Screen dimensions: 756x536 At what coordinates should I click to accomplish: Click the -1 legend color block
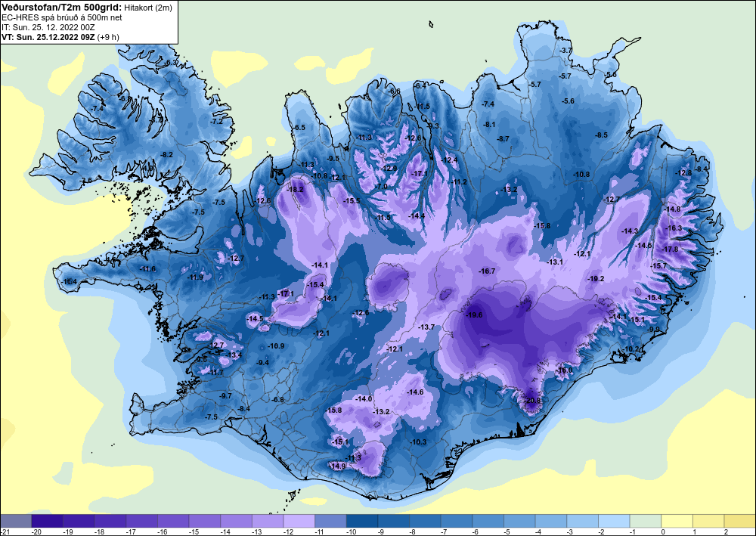point(646,521)
